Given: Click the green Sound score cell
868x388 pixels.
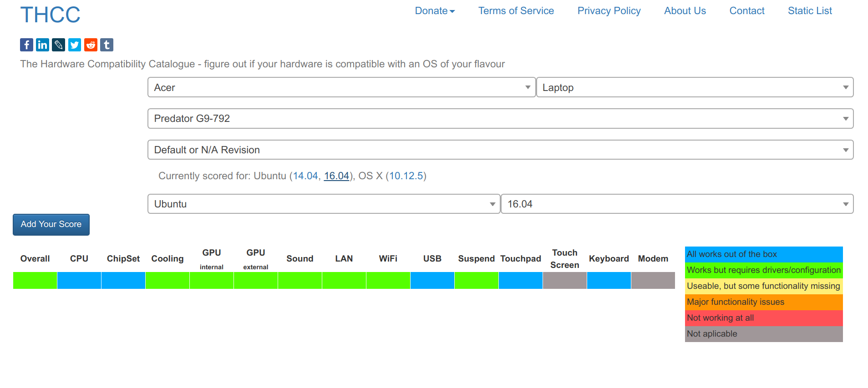Looking at the screenshot, I should 300,281.
